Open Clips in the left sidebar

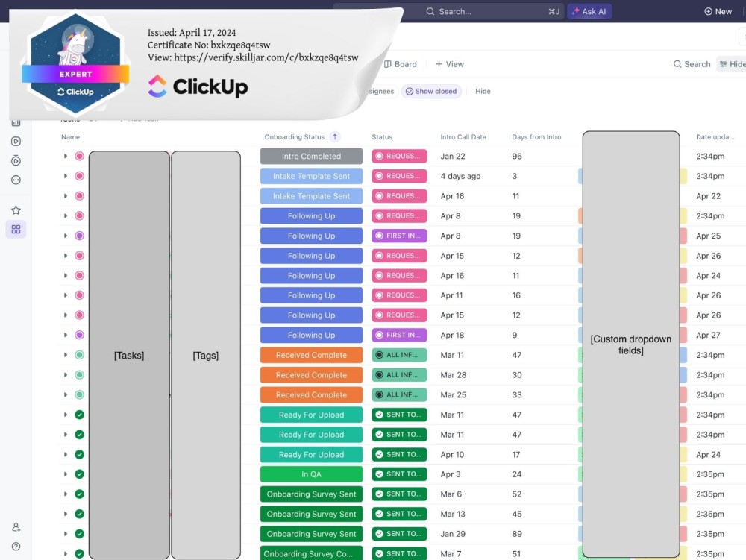[16, 141]
